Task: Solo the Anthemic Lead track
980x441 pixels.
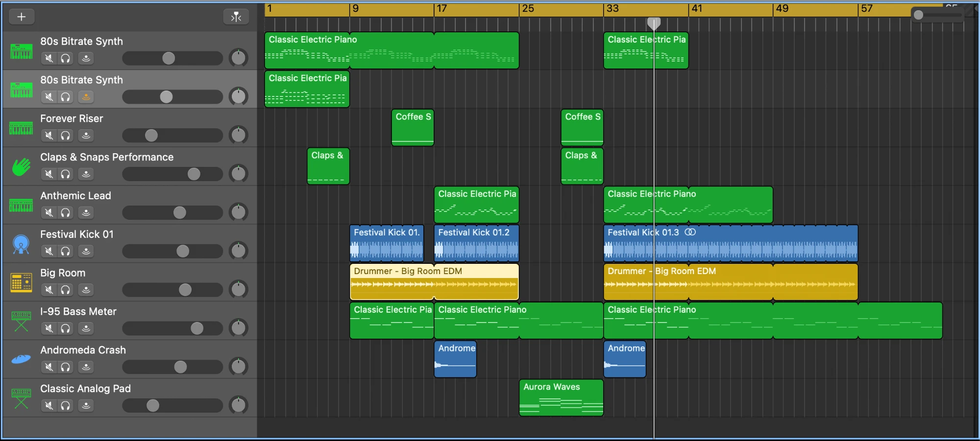Action: pos(65,212)
